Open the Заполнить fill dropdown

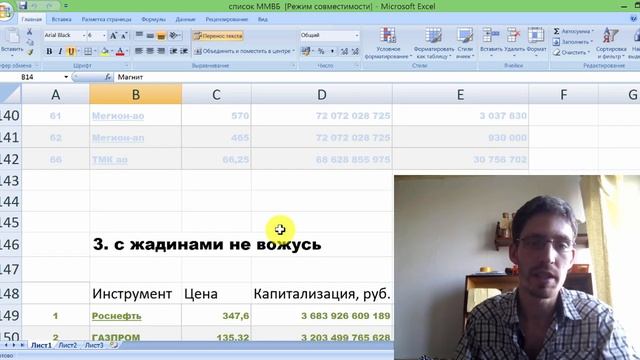click(x=572, y=42)
